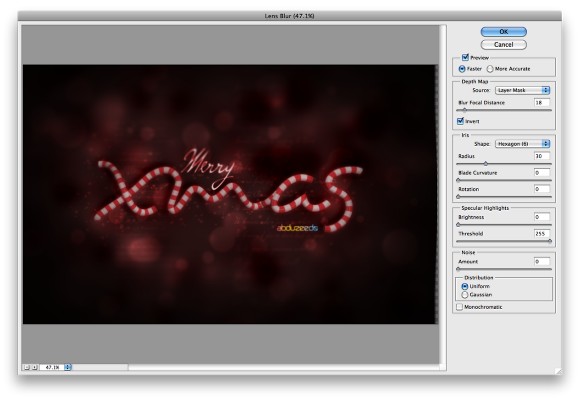This screenshot has width=580, height=400.
Task: Adjust the Blur Focal Distance slider
Action: 465,110
